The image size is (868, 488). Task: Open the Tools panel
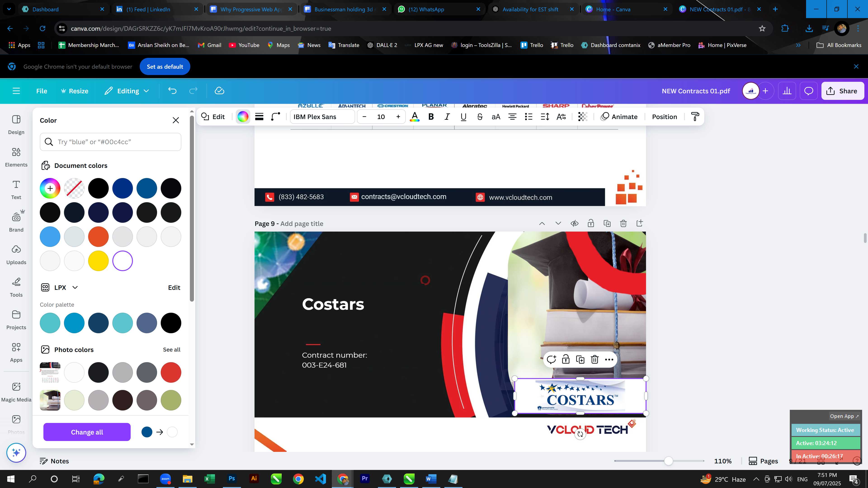[16, 287]
